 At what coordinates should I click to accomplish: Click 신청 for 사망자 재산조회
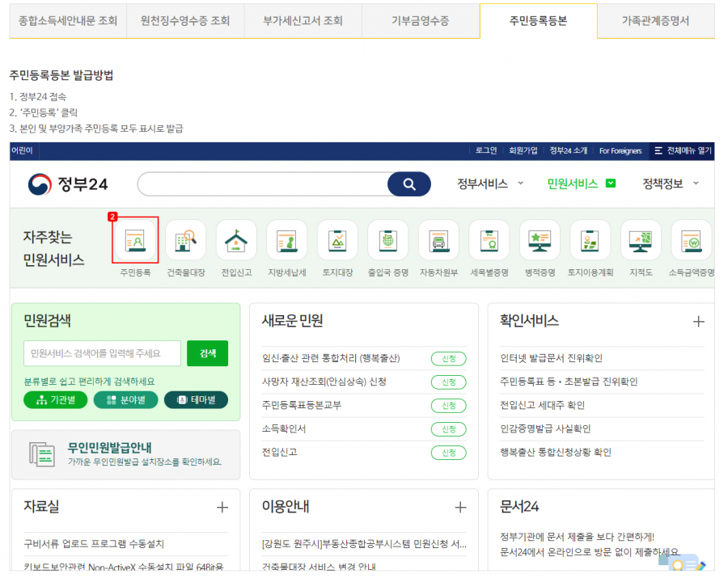[448, 382]
